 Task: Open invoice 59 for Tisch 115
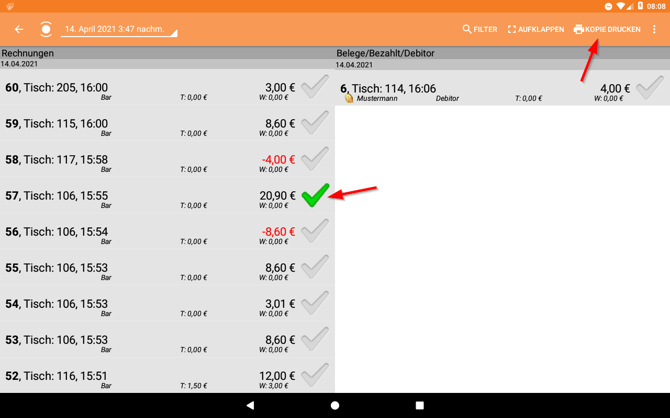pyautogui.click(x=150, y=124)
